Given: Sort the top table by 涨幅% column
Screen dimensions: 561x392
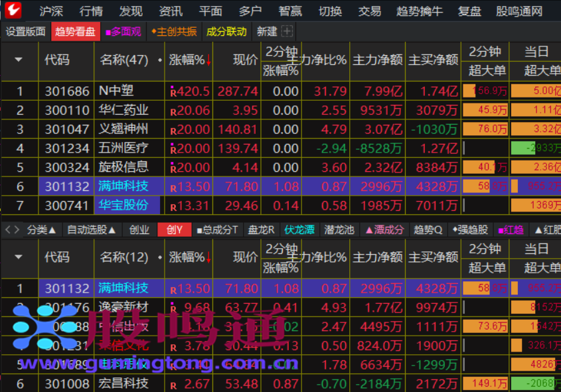Looking at the screenshot, I should 189,60.
